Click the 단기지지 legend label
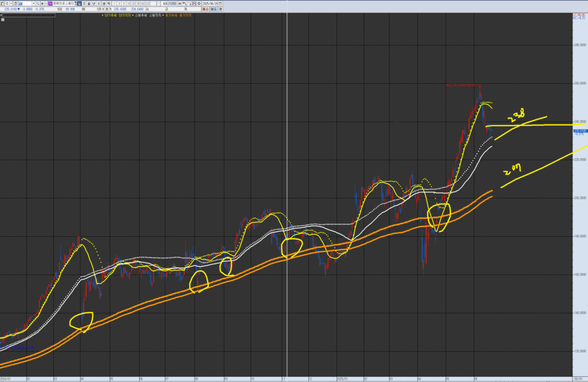The image size is (588, 382). (x=125, y=15)
